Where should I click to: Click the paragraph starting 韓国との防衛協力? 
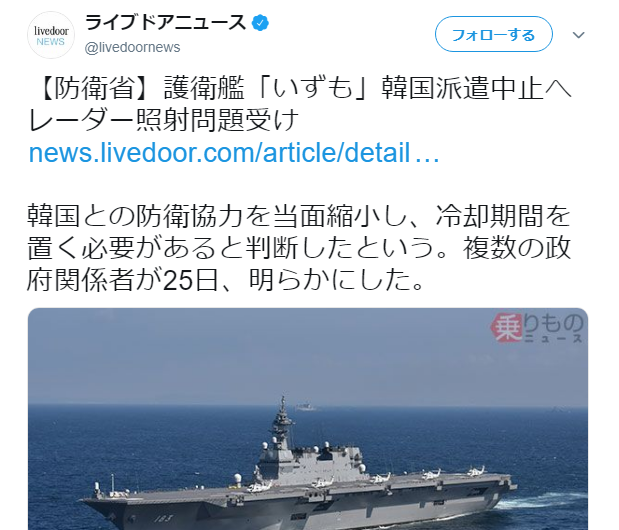click(x=299, y=248)
